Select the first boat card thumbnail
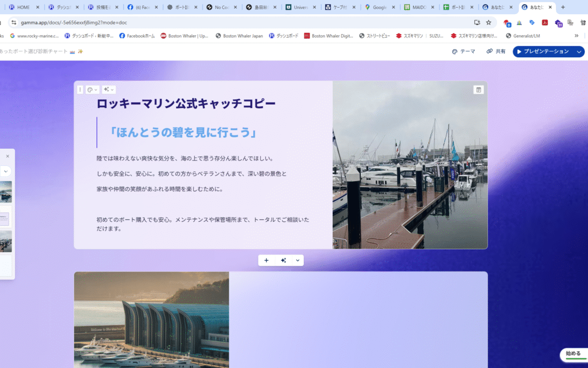This screenshot has width=588, height=368. [x=5, y=192]
